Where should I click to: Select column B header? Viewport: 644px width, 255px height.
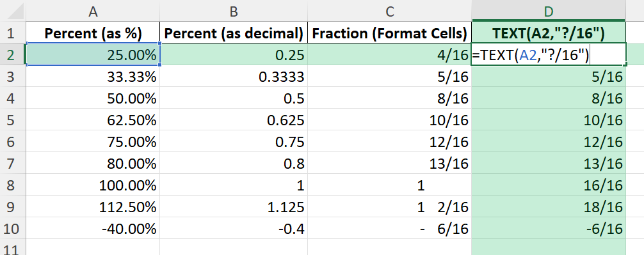pyautogui.click(x=234, y=12)
